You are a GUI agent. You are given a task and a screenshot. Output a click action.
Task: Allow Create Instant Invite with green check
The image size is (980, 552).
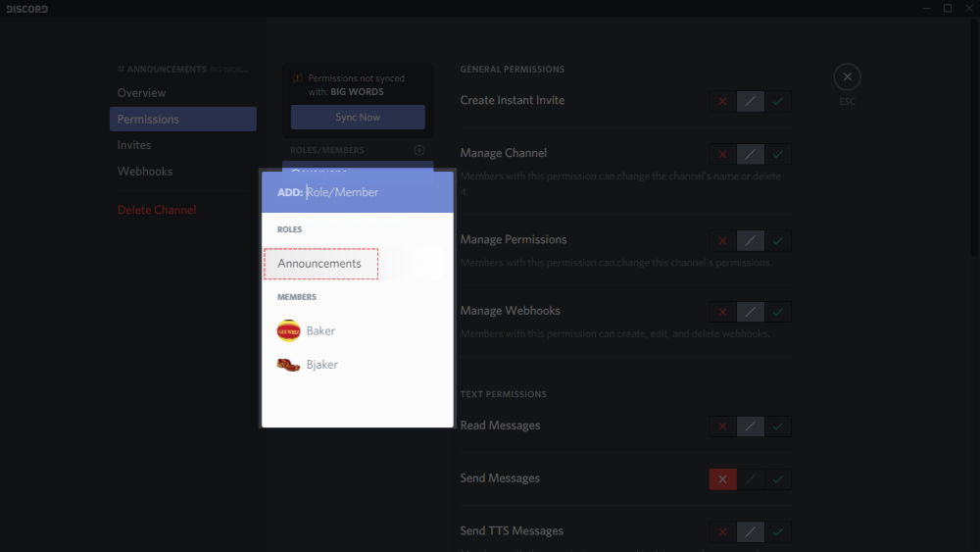pos(777,101)
